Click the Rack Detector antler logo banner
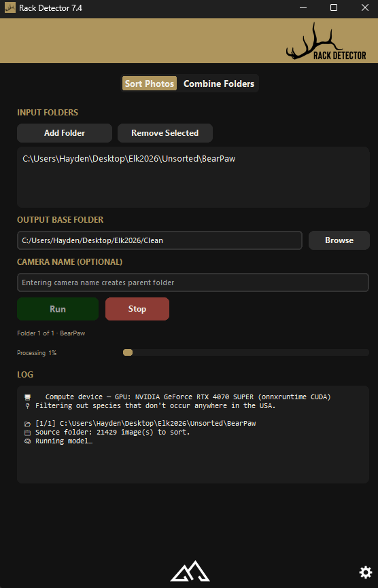This screenshot has width=378, height=588. click(326, 41)
